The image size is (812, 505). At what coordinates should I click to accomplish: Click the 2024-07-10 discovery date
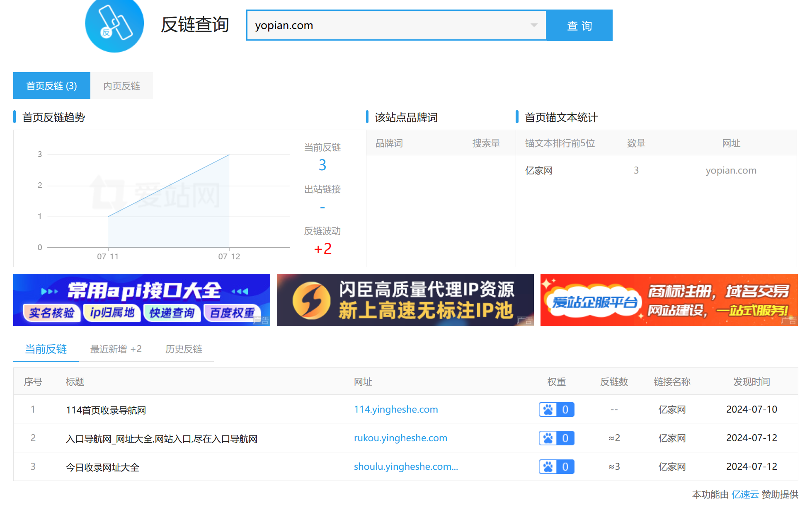coord(751,409)
